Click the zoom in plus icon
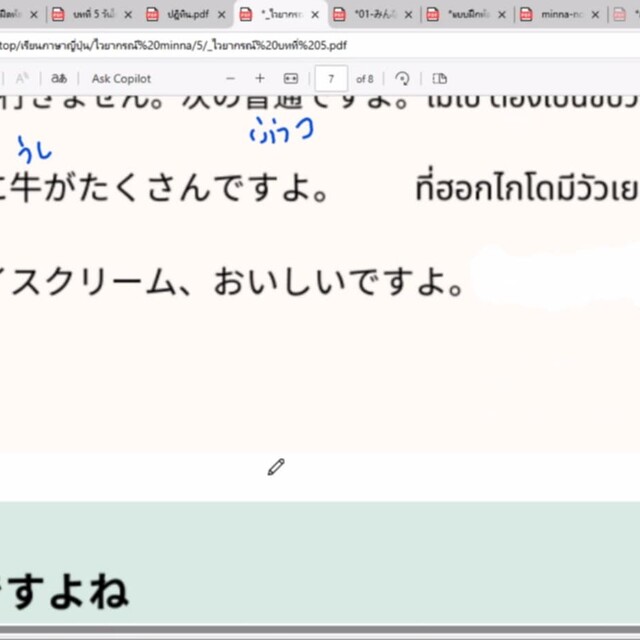Screen dimensions: 640x640 click(260, 78)
